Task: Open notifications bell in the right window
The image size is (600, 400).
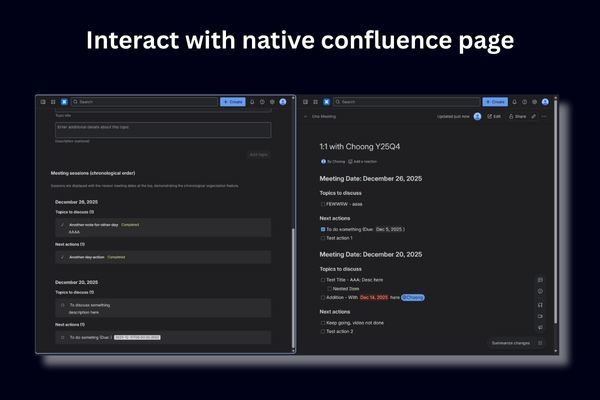Action: pos(514,102)
